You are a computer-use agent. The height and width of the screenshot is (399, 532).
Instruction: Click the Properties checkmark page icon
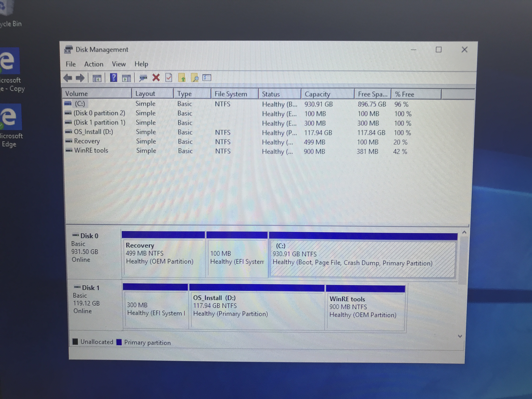pyautogui.click(x=169, y=78)
